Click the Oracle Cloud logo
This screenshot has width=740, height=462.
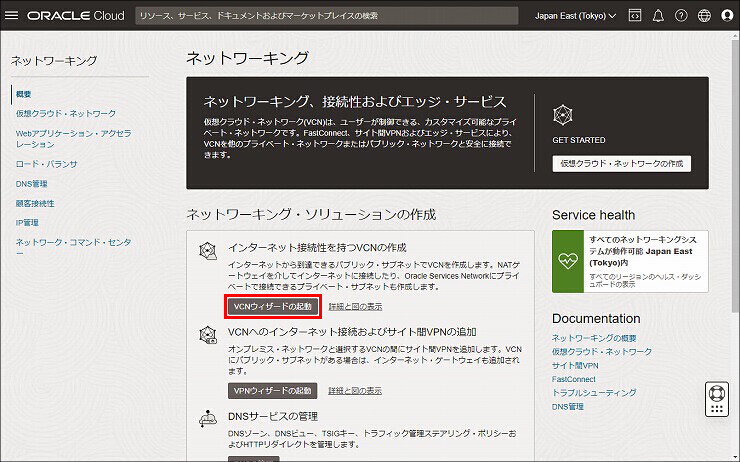[x=76, y=16]
